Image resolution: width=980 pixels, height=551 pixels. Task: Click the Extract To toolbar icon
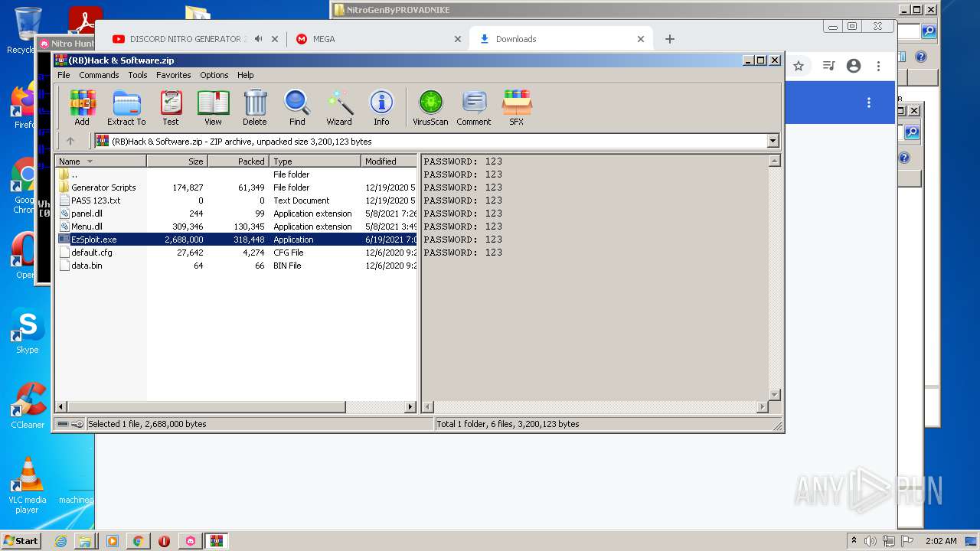coord(126,107)
